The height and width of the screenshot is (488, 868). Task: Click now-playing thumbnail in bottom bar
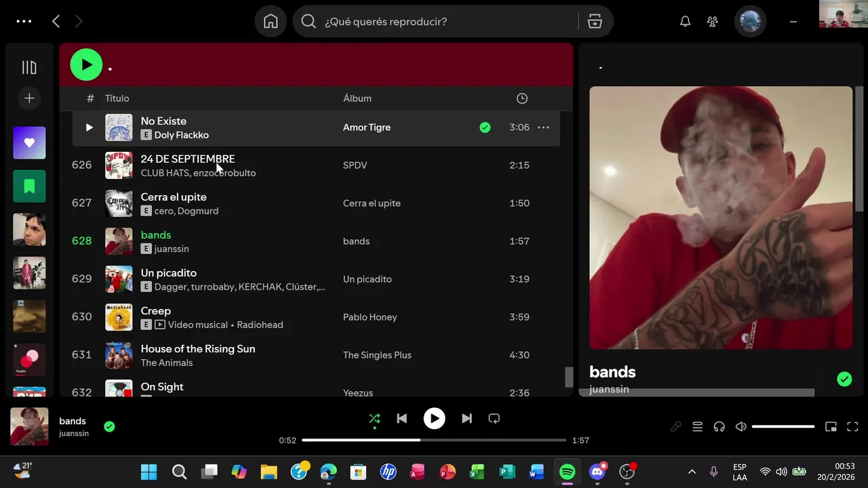(29, 426)
